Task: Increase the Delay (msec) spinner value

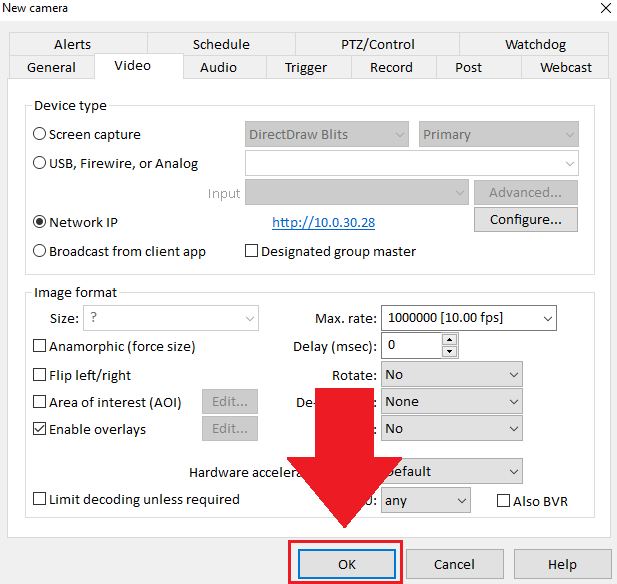Action: 449,340
